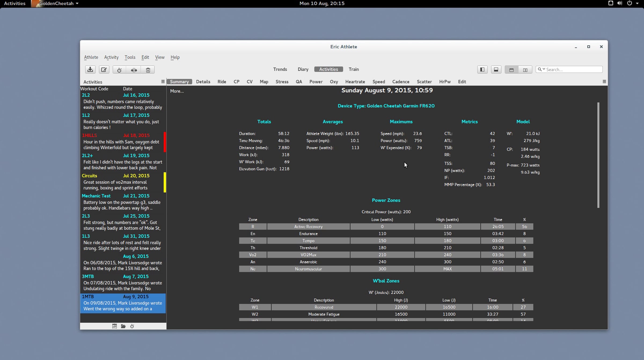Viewport: 644px width, 360px height.
Task: Open the Athlete menu
Action: click(91, 57)
